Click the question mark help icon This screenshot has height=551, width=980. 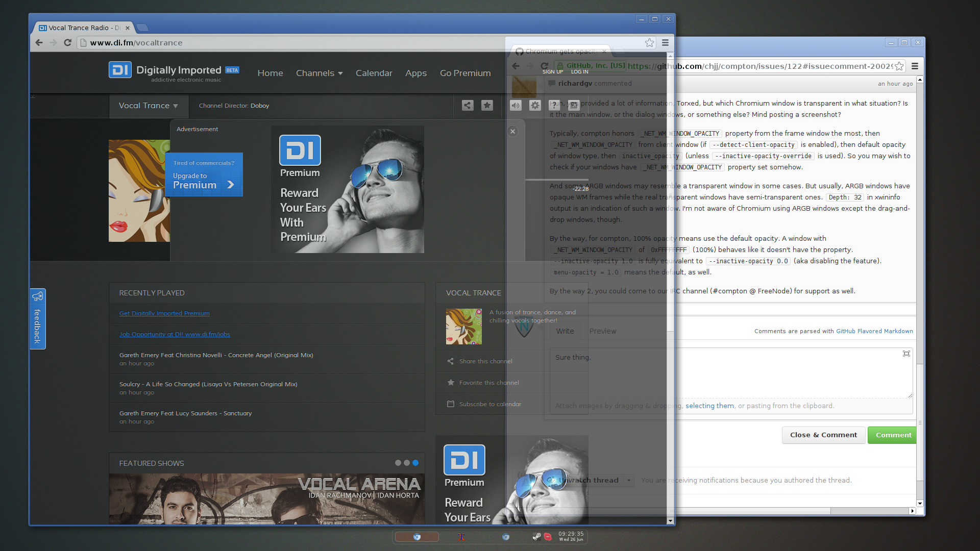(554, 105)
